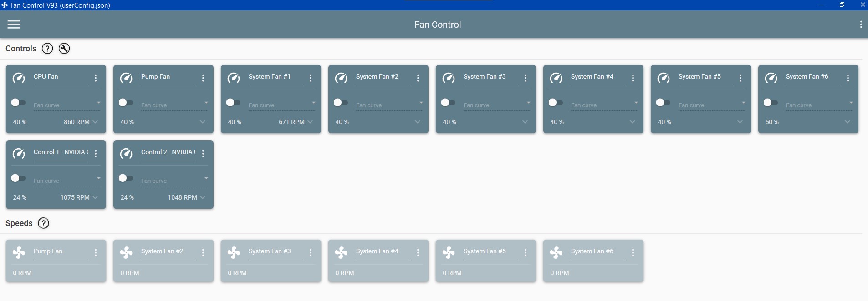The width and height of the screenshot is (868, 301).
Task: Open CPU Fan card options menu
Action: [96, 78]
